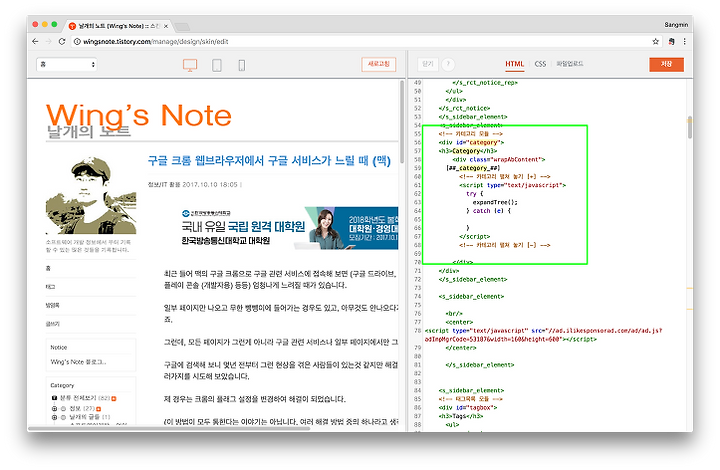
Task: Open the 분류 전체보기 (82) category link
Action: pos(84,398)
